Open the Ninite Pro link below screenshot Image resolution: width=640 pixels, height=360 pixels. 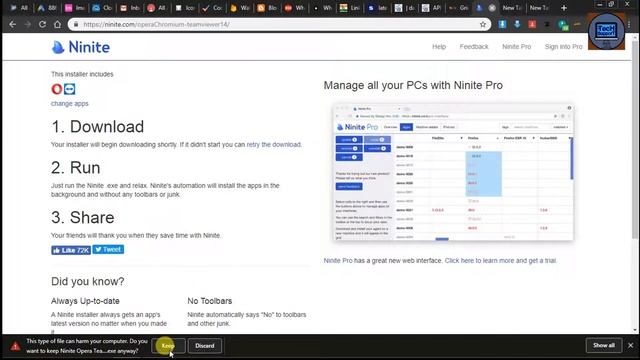tap(338, 260)
